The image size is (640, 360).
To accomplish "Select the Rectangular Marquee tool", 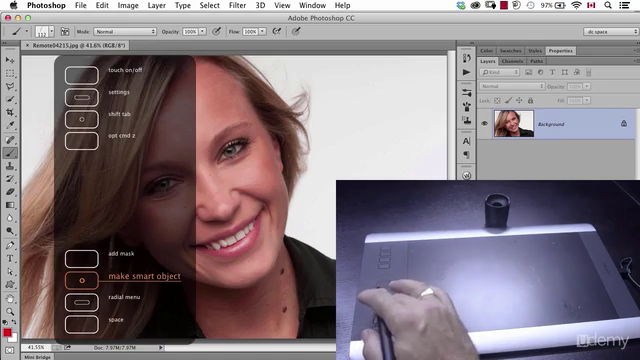I will click(10, 73).
